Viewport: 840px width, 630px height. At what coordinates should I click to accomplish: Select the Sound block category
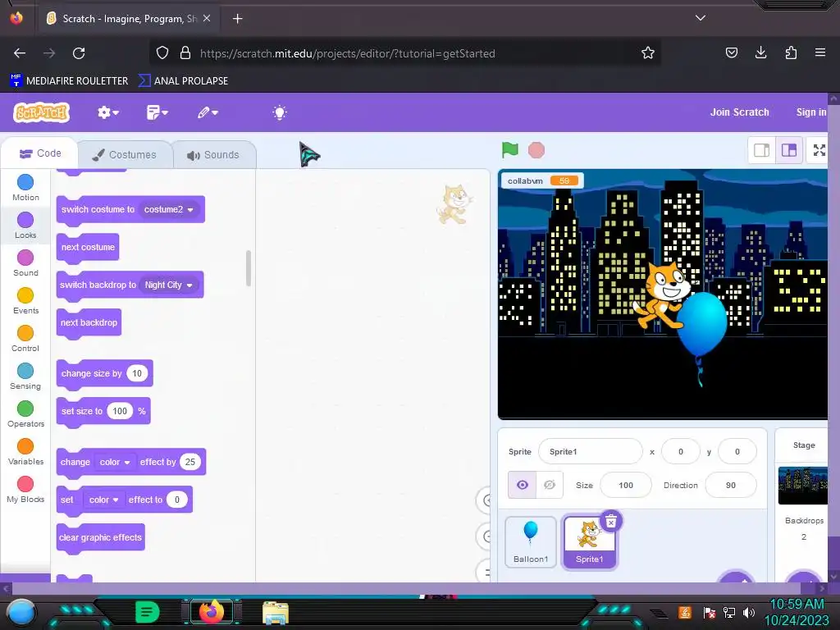click(25, 263)
